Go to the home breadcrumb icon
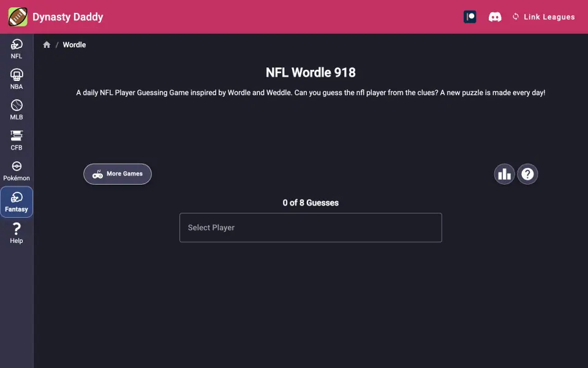 tap(47, 45)
